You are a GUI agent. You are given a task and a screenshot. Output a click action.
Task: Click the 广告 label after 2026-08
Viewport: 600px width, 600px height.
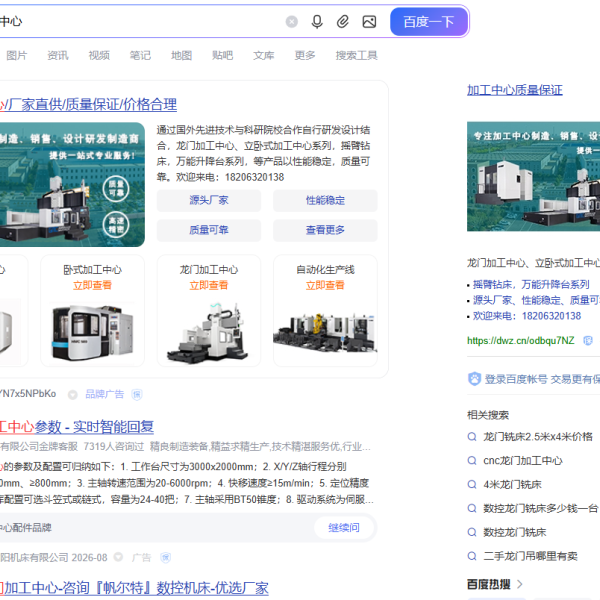pyautogui.click(x=142, y=558)
